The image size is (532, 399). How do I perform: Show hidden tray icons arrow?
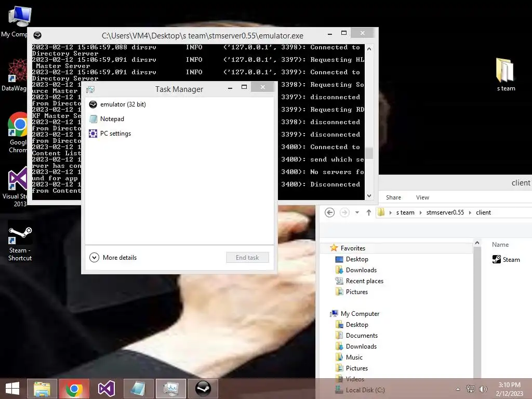(458, 389)
